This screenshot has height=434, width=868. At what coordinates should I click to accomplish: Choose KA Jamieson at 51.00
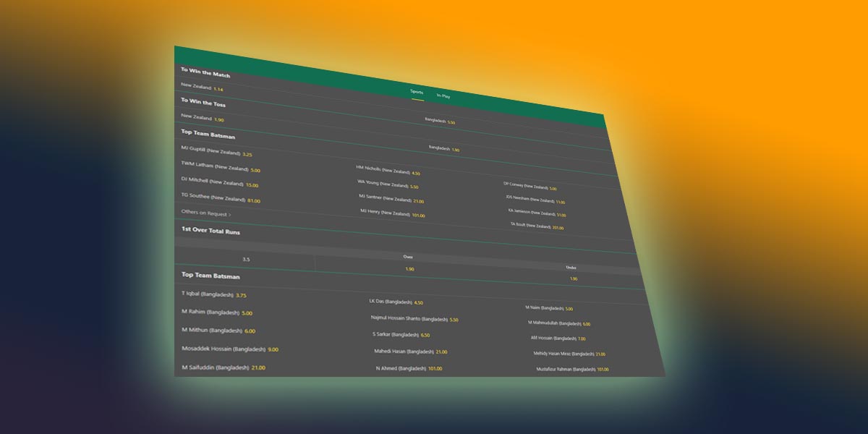click(x=537, y=213)
